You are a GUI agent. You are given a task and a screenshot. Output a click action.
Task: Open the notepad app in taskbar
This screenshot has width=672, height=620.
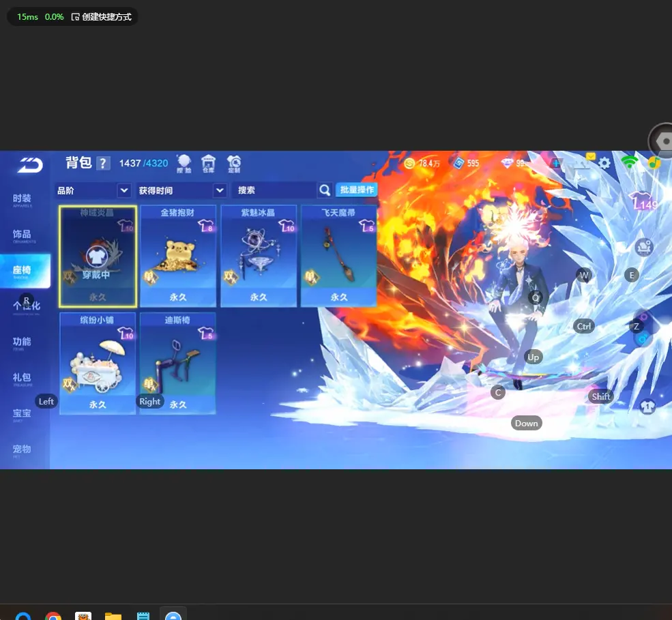pos(143,616)
